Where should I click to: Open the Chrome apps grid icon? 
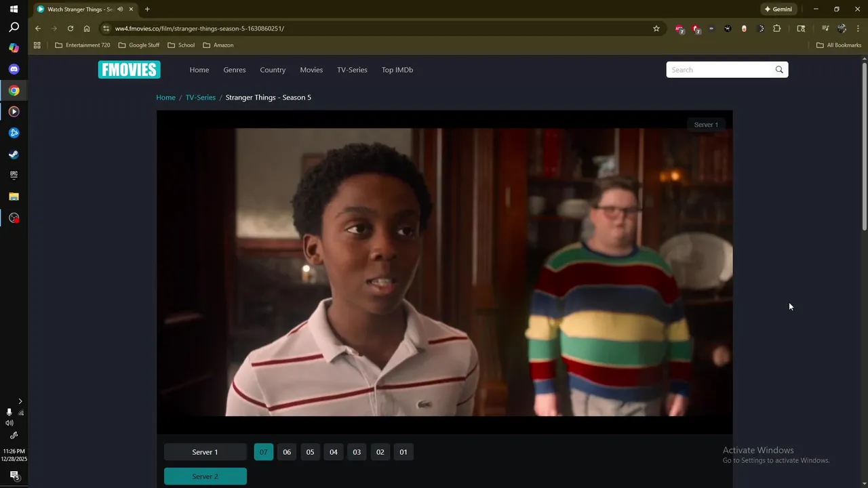point(37,45)
